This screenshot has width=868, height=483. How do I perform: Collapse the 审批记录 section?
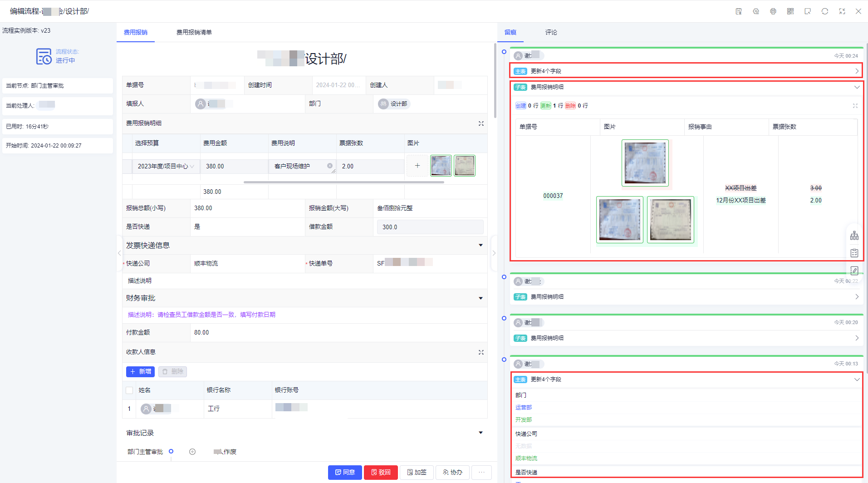[x=481, y=433]
